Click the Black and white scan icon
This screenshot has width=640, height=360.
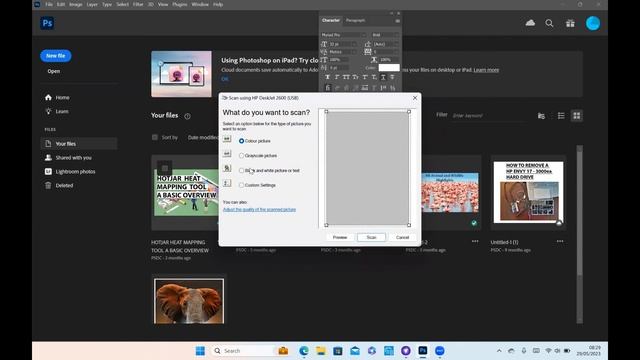[x=227, y=168]
